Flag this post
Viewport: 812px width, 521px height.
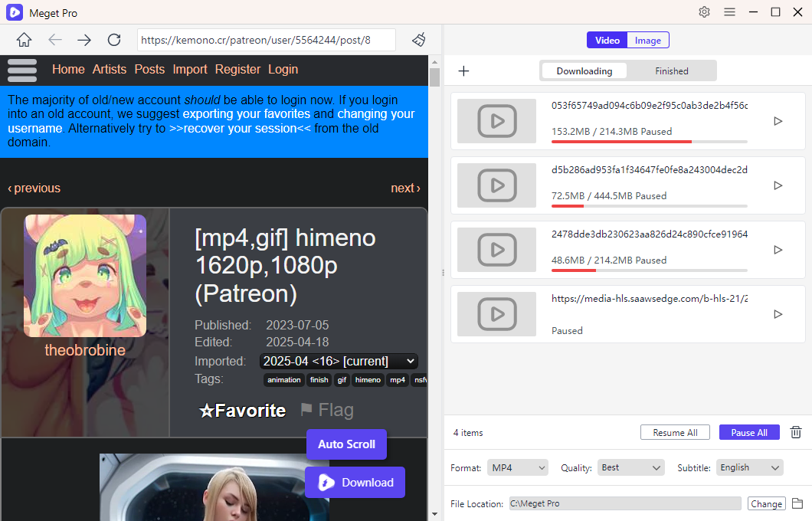327,410
